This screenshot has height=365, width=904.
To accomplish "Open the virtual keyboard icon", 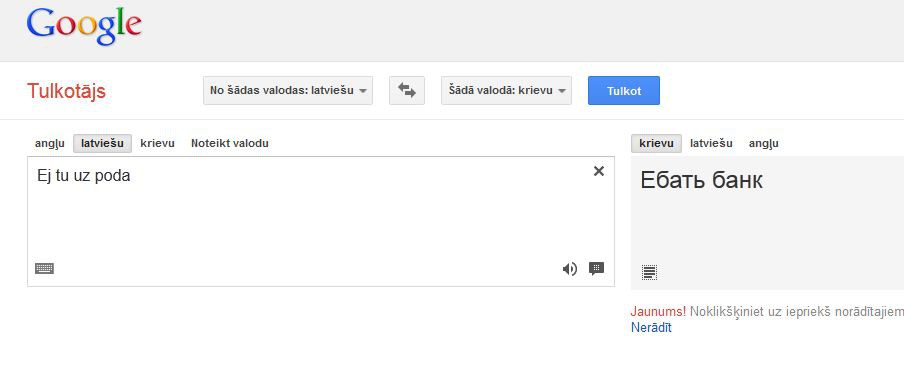I will click(x=44, y=268).
